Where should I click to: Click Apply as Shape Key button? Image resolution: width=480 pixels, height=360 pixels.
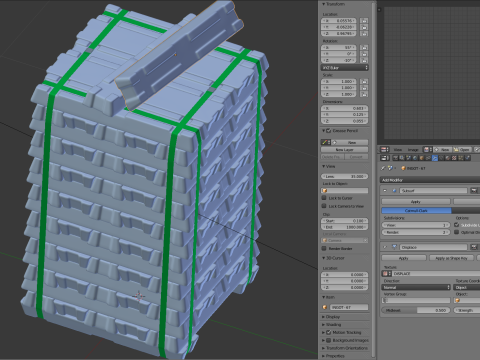[451, 258]
